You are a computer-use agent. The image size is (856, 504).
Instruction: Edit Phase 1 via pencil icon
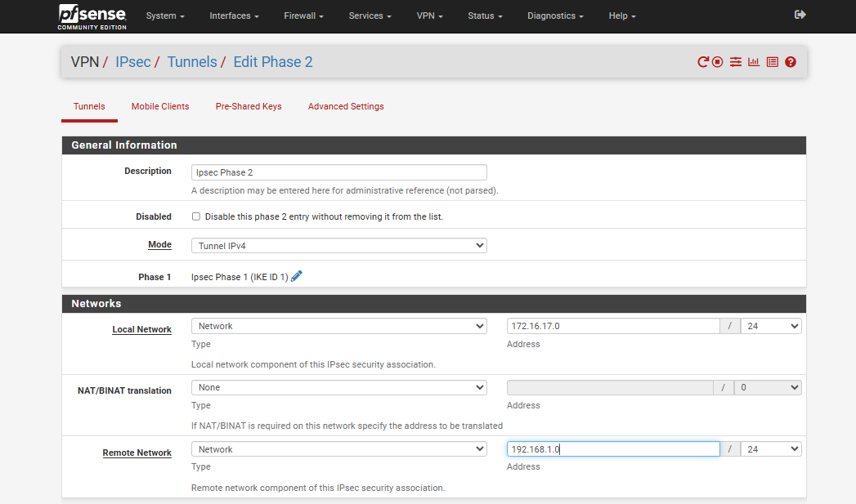pyautogui.click(x=297, y=276)
